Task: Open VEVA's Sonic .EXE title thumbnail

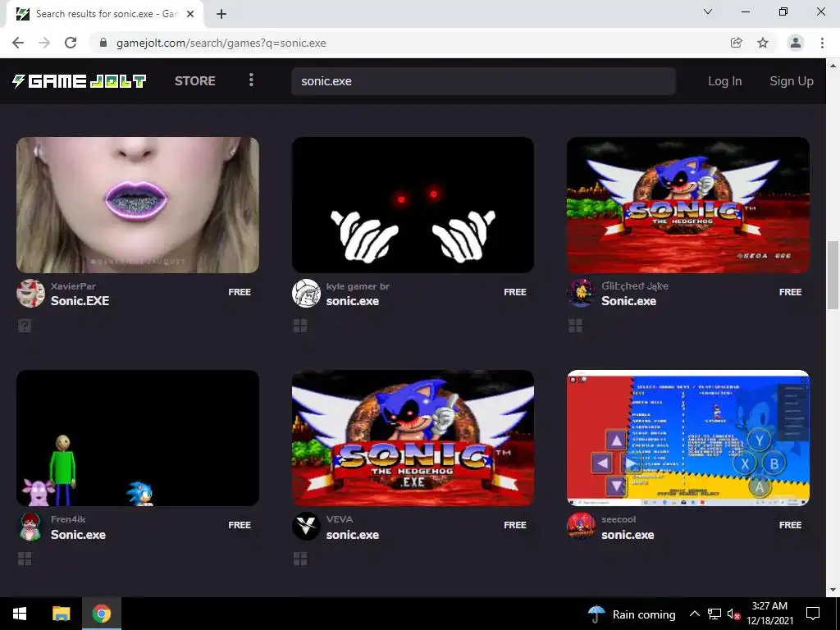Action: pyautogui.click(x=413, y=438)
